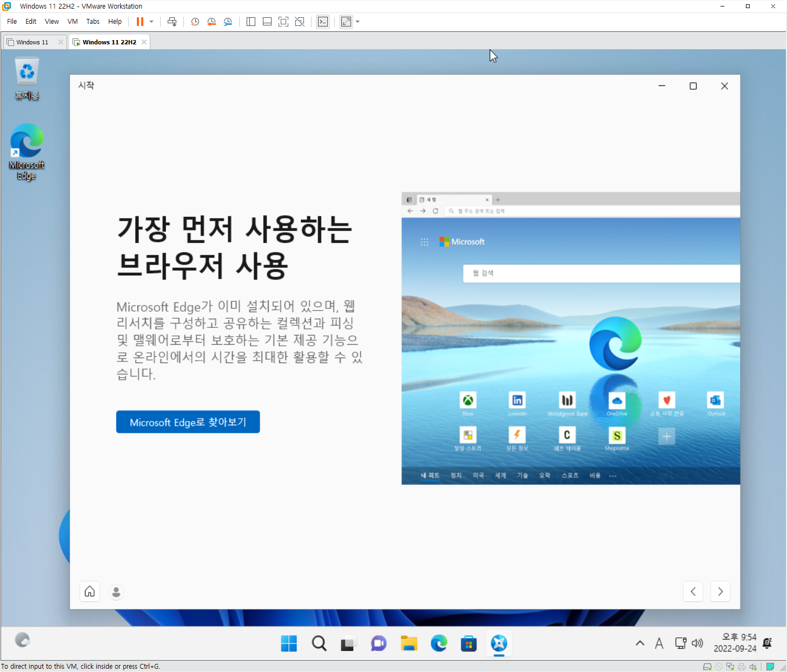The height and width of the screenshot is (672, 787).
Task: Maximize the 시작 app window
Action: click(x=693, y=86)
